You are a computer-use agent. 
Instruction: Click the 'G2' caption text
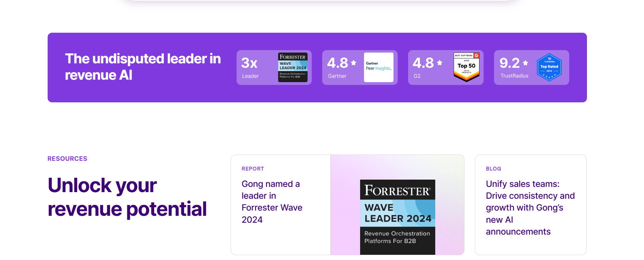coord(417,76)
